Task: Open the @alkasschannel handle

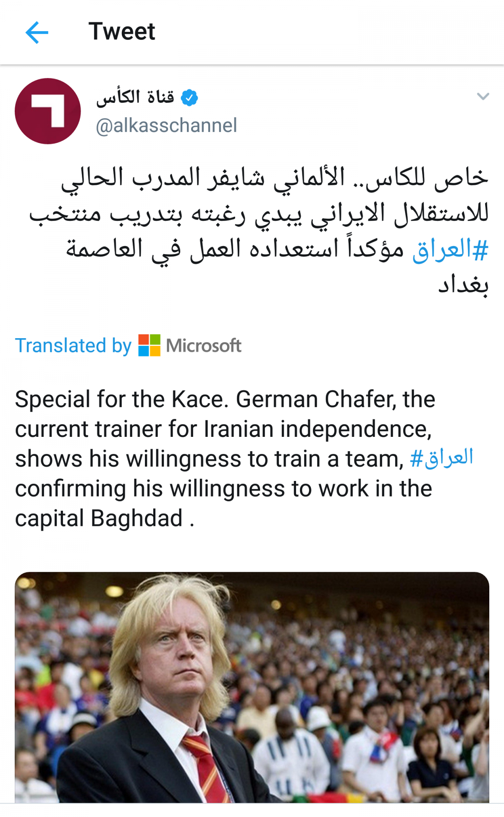Action: (x=166, y=126)
